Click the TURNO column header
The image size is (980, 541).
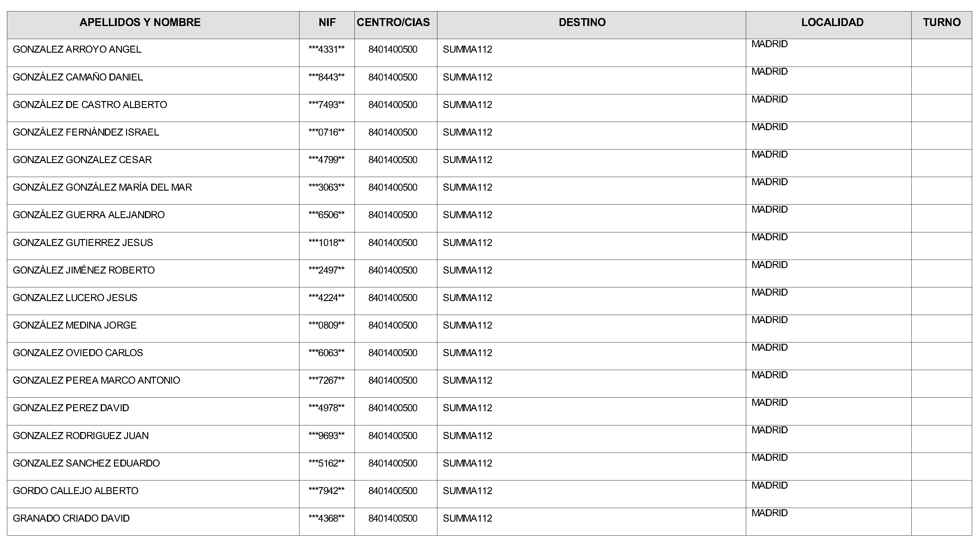click(942, 22)
